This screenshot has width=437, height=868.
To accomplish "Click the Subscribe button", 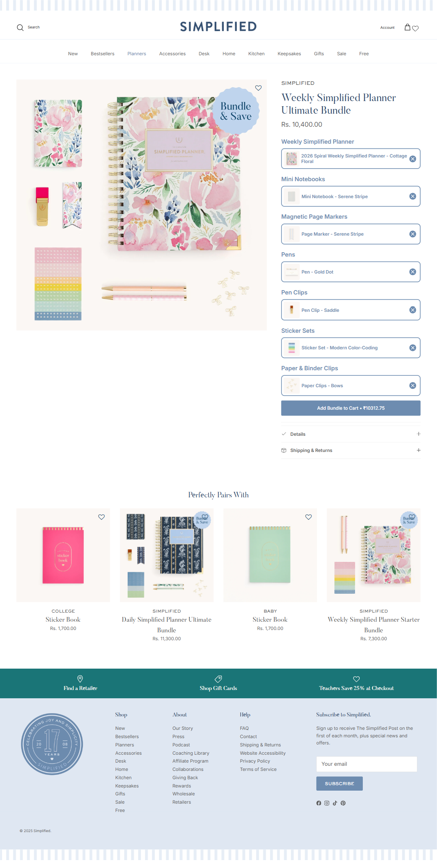I will click(x=339, y=784).
